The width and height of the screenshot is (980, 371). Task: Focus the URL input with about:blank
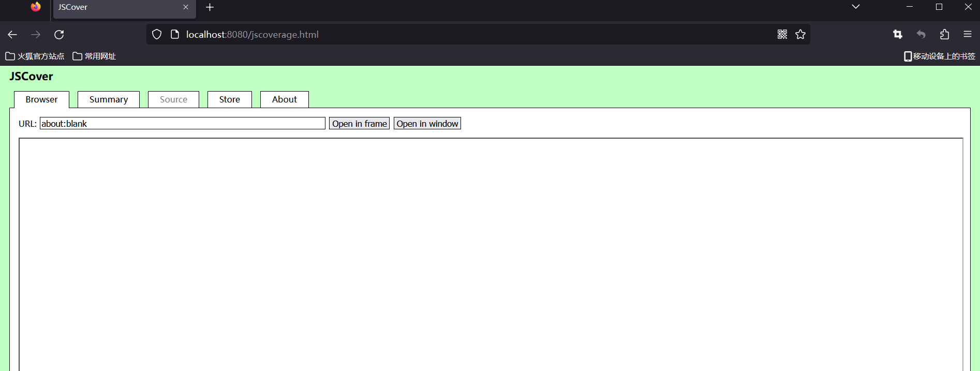pyautogui.click(x=183, y=123)
